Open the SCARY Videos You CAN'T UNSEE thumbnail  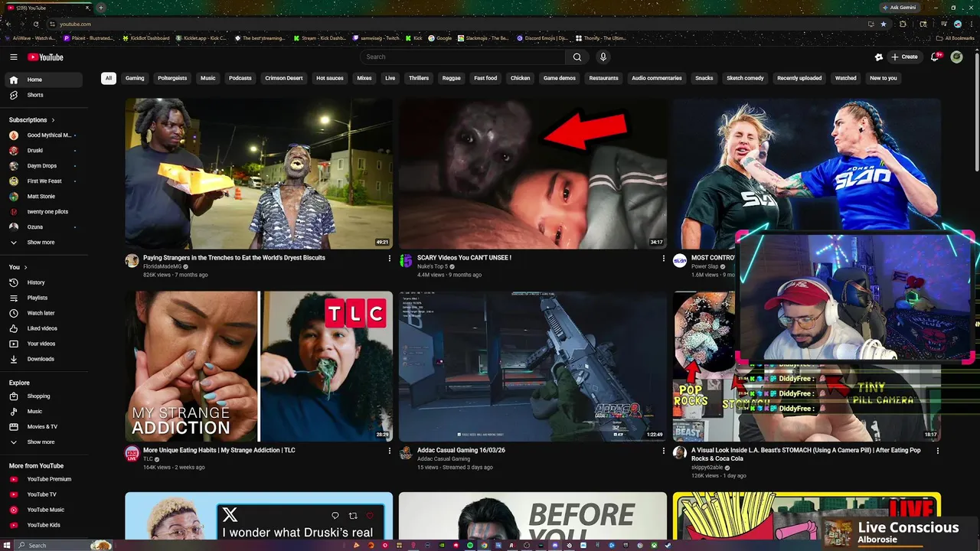pos(533,174)
